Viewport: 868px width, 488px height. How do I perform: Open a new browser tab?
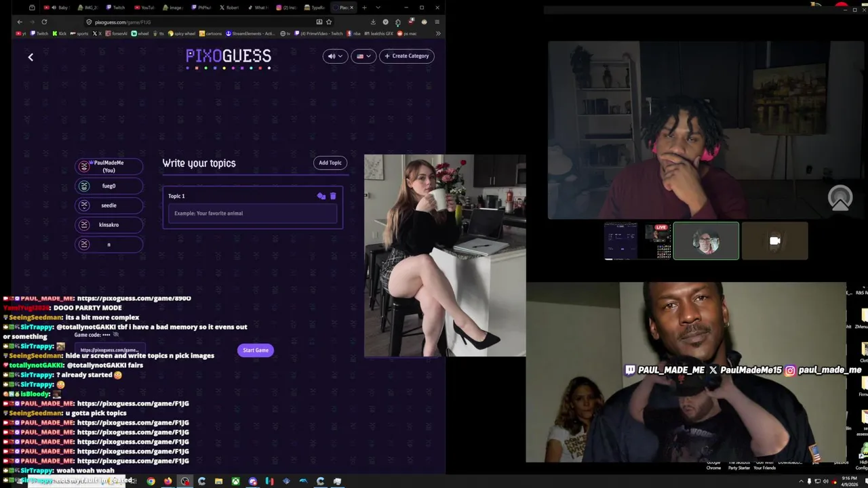click(x=364, y=7)
